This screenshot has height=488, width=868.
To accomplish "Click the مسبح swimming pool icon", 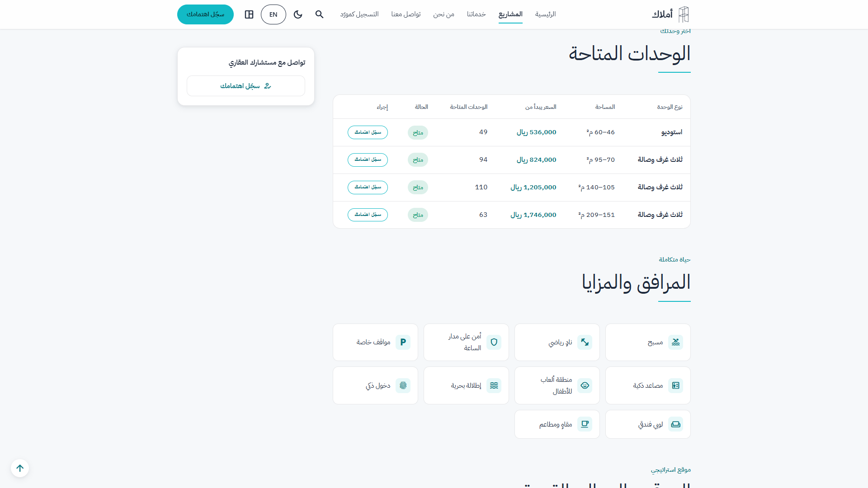I will [x=676, y=343].
